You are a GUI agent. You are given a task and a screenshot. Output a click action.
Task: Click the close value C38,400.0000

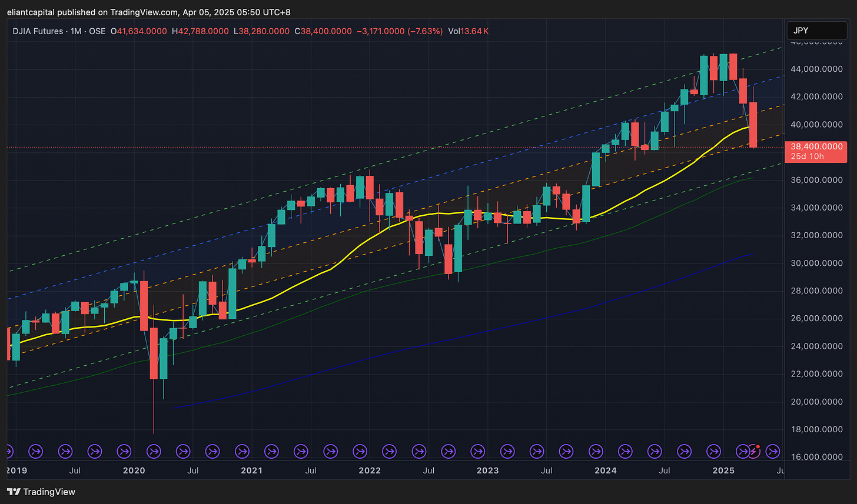pyautogui.click(x=323, y=31)
